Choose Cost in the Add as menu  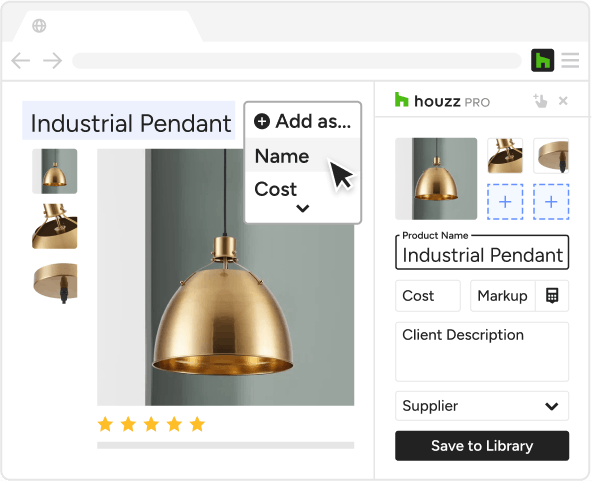[x=276, y=189]
